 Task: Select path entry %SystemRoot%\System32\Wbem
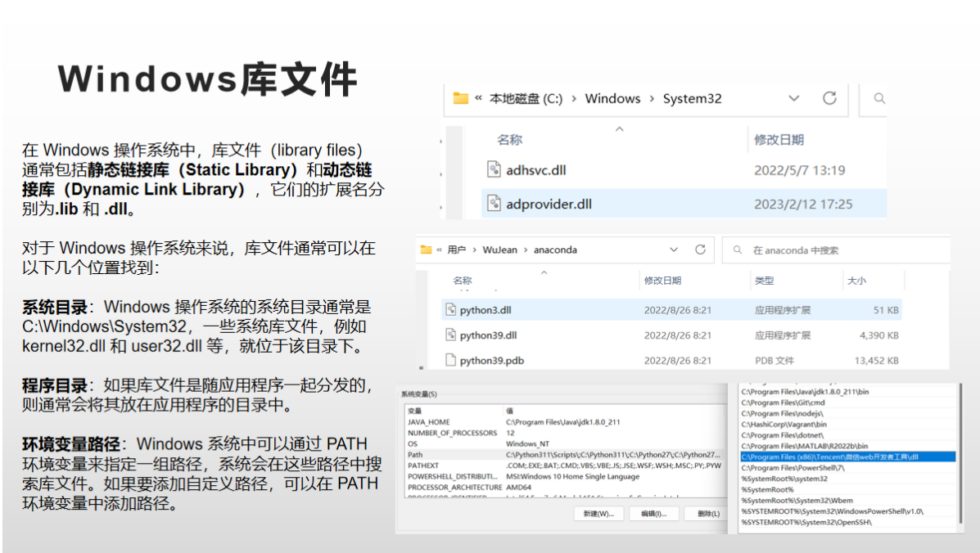[x=847, y=501]
